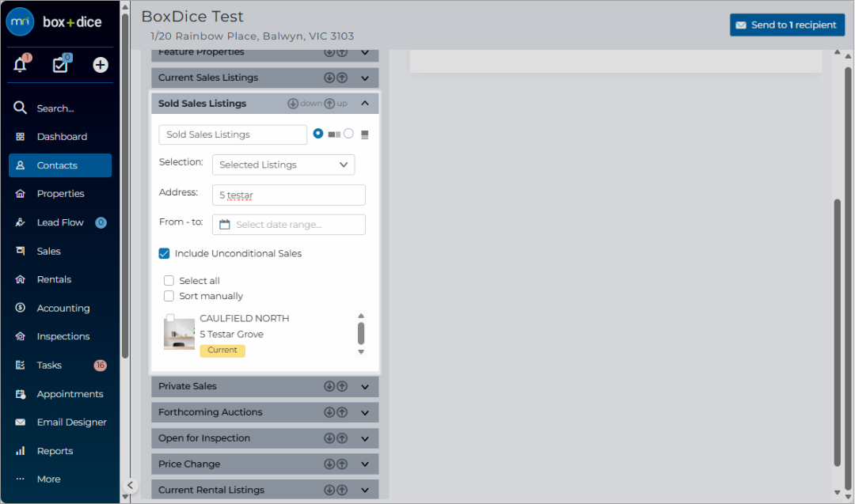Click the 5 Testar Grove listing thumbnail
This screenshot has height=504, width=855.
point(180,333)
